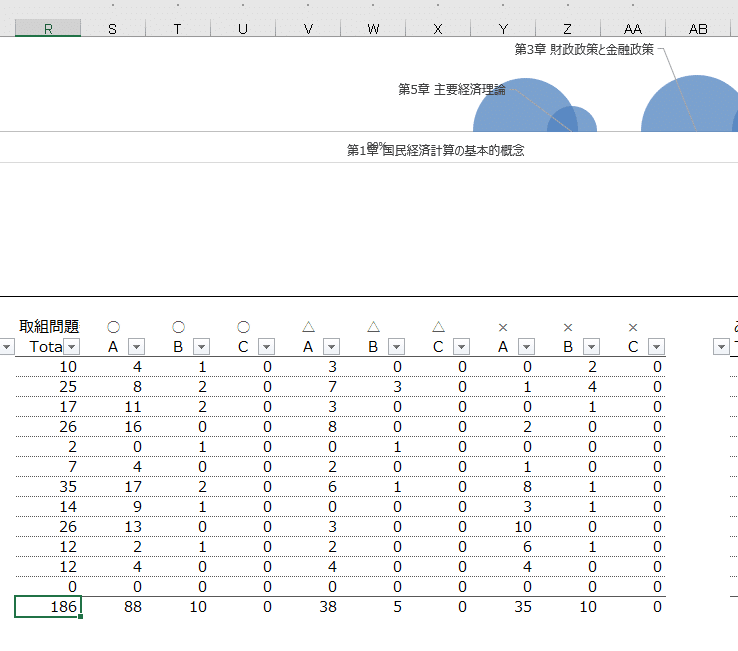Click the 取組問題 header cell
This screenshot has height=651, width=738.
pyautogui.click(x=49, y=326)
